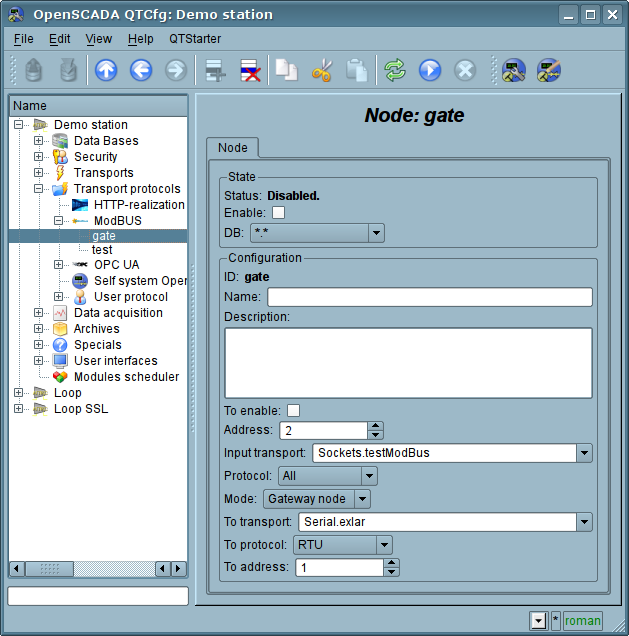
Task: Click the blue Up arrow toolbar icon
Action: coord(106,70)
